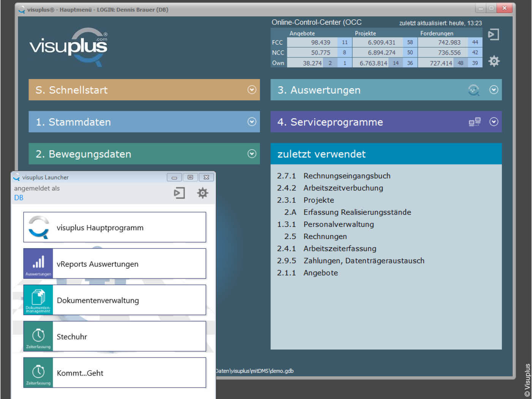
Task: Click the DB logged-in user link
Action: click(19, 198)
